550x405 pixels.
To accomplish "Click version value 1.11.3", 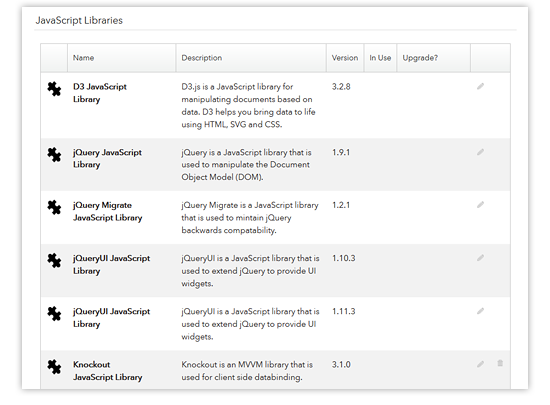I will point(343,312).
